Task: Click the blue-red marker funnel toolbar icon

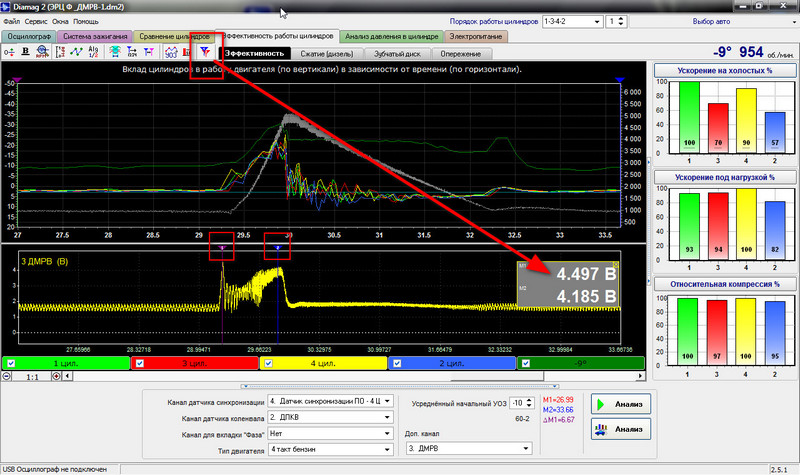Action: coord(205,52)
